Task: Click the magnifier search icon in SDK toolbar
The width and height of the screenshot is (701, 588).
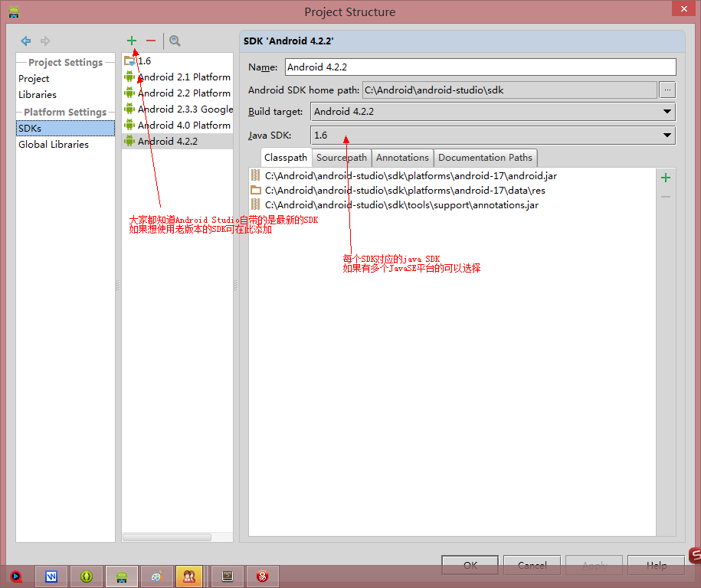Action: [x=175, y=41]
